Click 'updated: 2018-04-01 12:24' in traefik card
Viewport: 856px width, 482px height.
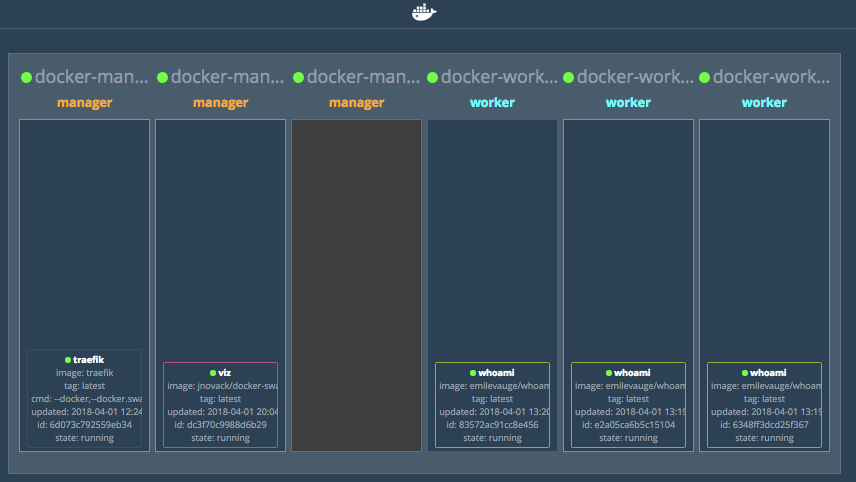87,412
